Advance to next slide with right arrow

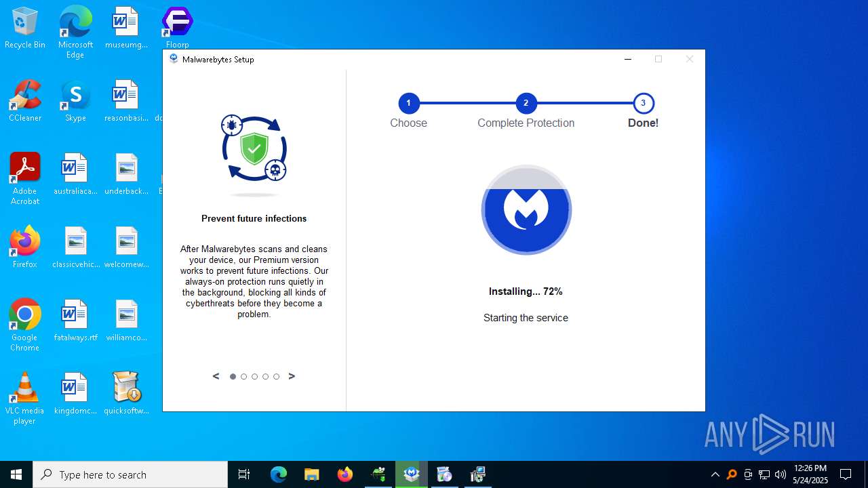[292, 376]
